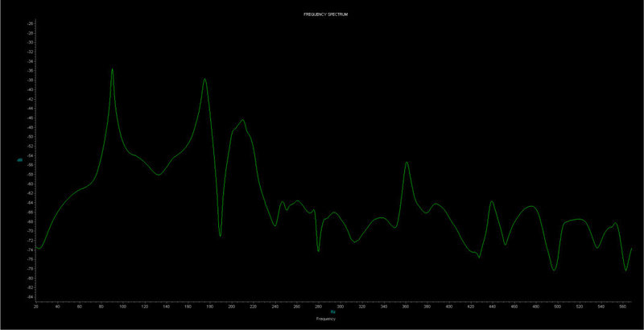Click the cyan dB unit label
The height and width of the screenshot is (330, 644).
pyautogui.click(x=19, y=160)
